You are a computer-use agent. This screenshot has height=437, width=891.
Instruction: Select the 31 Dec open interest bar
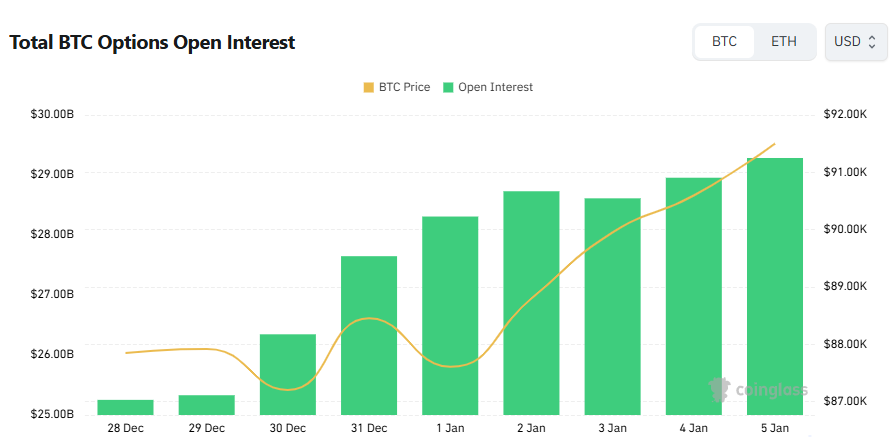[x=369, y=335]
